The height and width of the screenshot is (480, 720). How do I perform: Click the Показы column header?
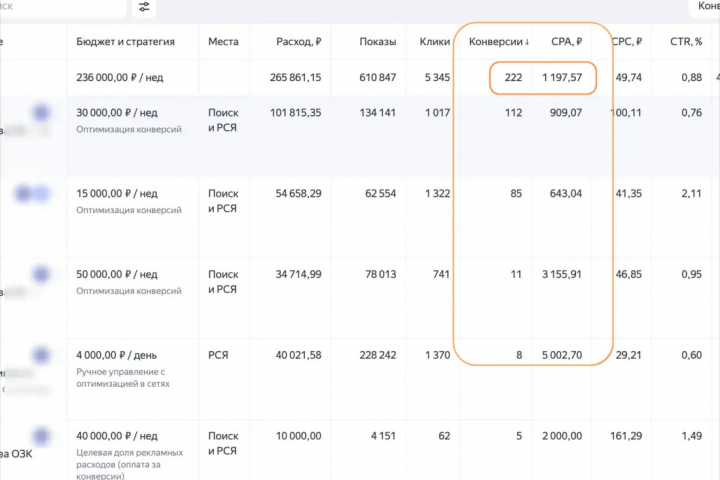(x=377, y=42)
